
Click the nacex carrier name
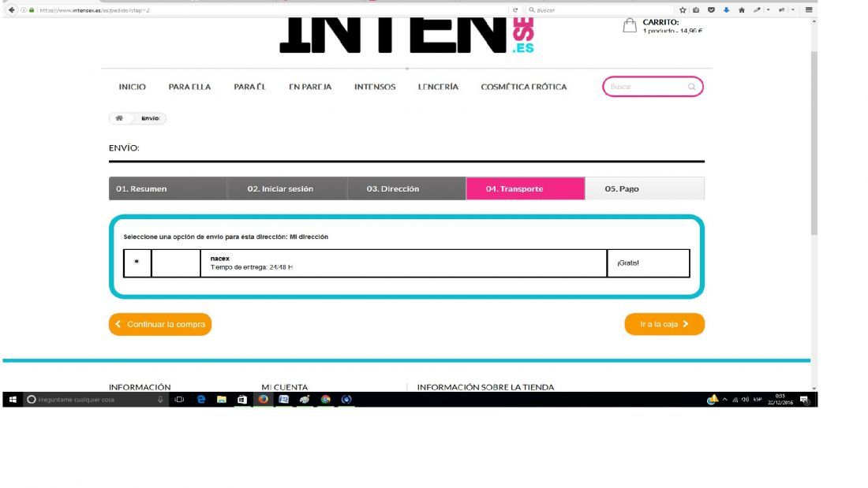pyautogui.click(x=220, y=259)
